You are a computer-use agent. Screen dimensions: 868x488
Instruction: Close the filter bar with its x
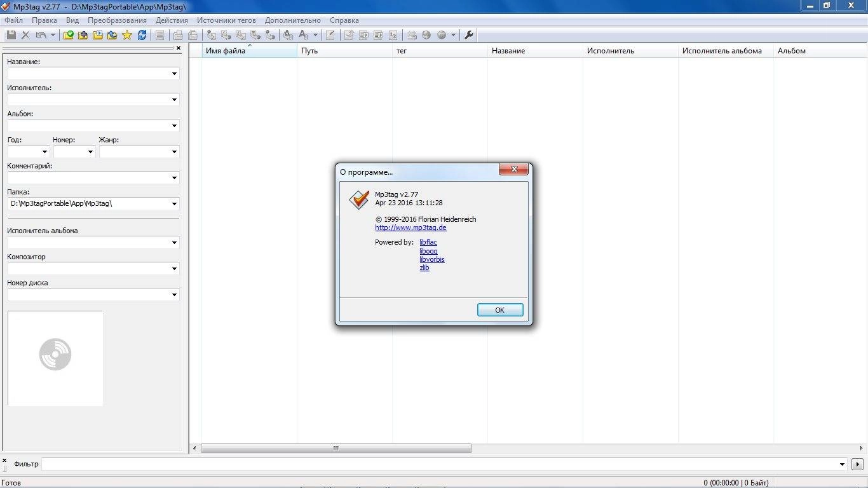4,460
